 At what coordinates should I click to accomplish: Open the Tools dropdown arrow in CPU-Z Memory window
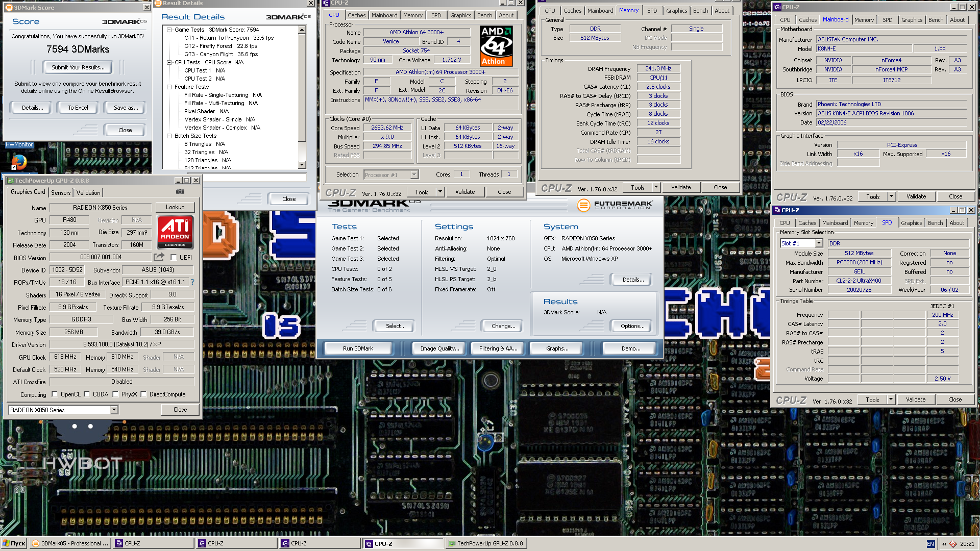pos(656,187)
